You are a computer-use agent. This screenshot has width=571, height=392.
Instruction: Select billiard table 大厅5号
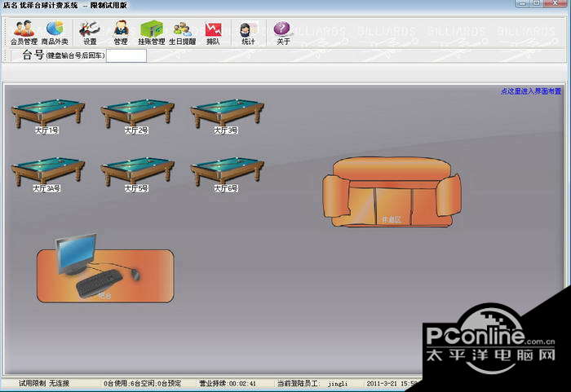pyautogui.click(x=137, y=174)
